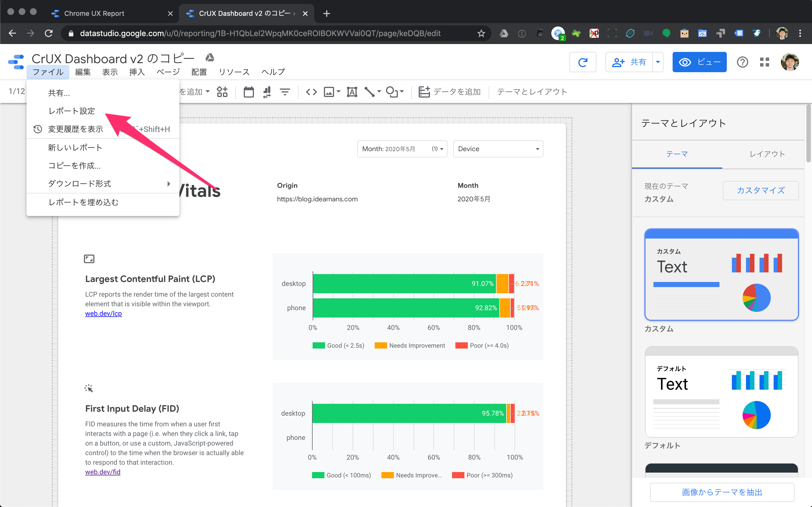Select the Default theme thumbnail
The width and height of the screenshot is (812, 507).
[x=721, y=392]
